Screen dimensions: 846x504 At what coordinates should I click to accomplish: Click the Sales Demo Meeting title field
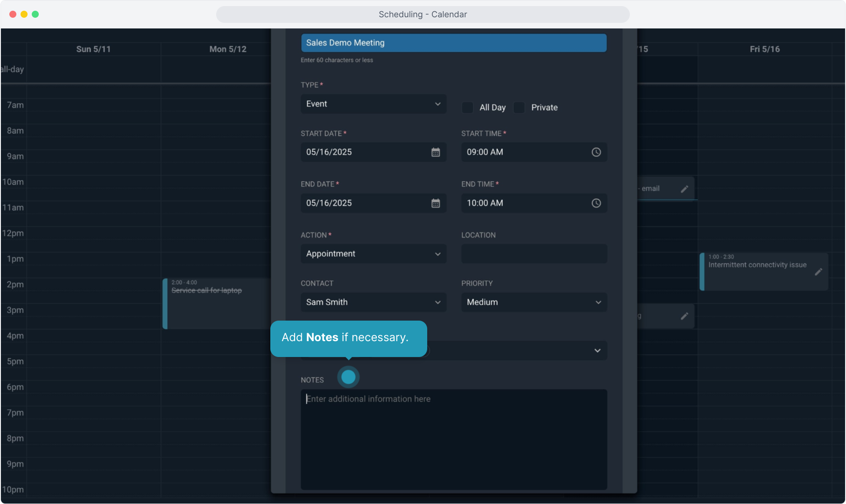453,43
